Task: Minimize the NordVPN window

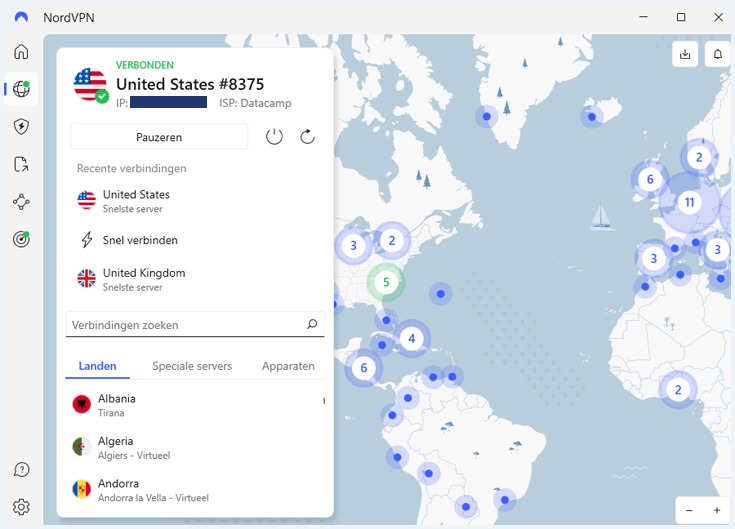Action: [644, 17]
